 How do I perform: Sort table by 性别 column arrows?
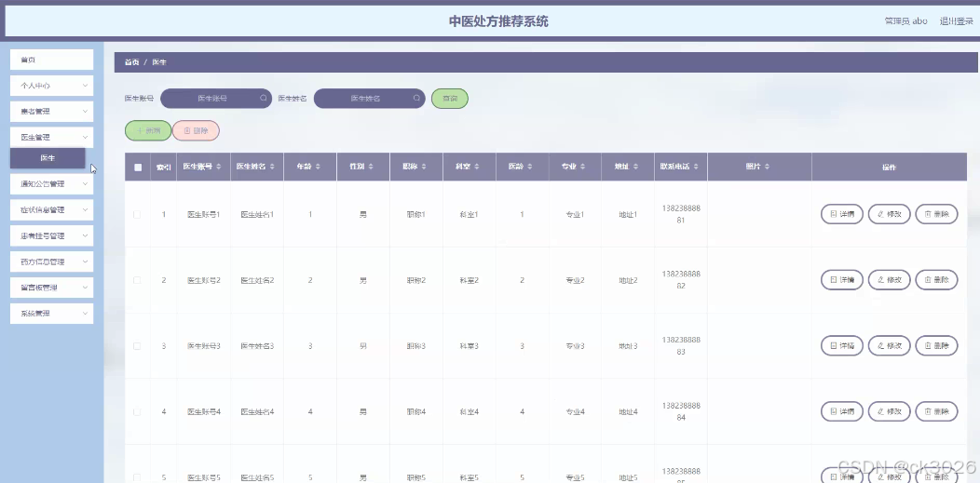371,167
